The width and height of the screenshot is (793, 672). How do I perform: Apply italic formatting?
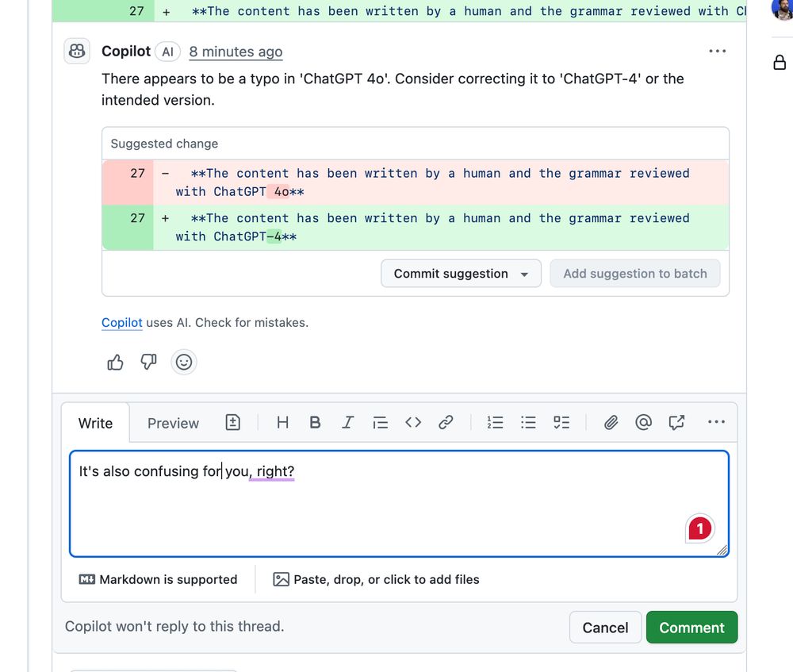347,423
